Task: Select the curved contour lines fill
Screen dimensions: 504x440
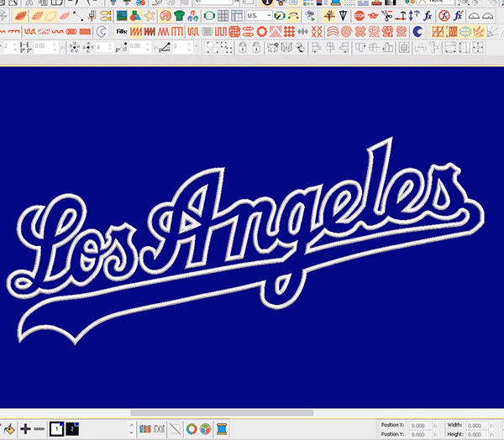Action: pos(333,32)
